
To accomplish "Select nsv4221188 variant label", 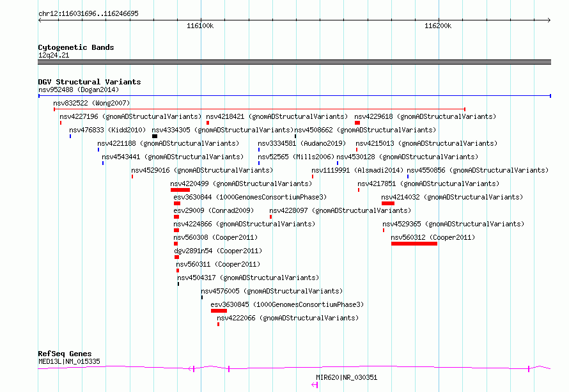I will 168,143.
